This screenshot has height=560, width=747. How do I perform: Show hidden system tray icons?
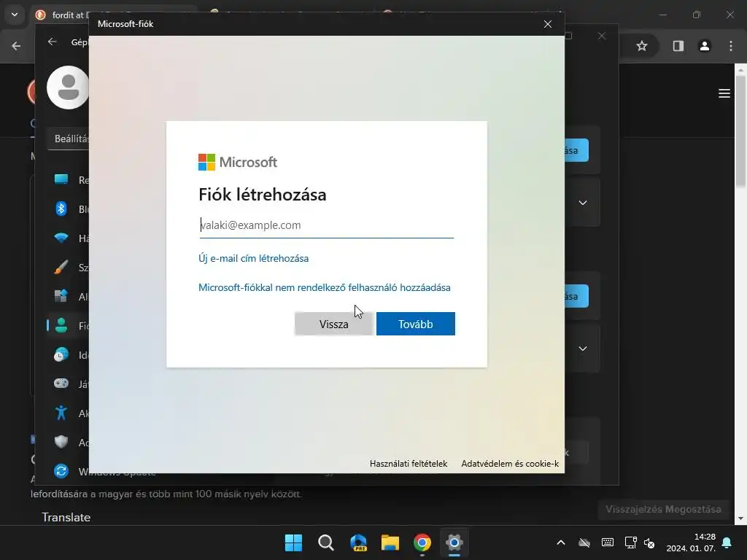pyautogui.click(x=561, y=542)
